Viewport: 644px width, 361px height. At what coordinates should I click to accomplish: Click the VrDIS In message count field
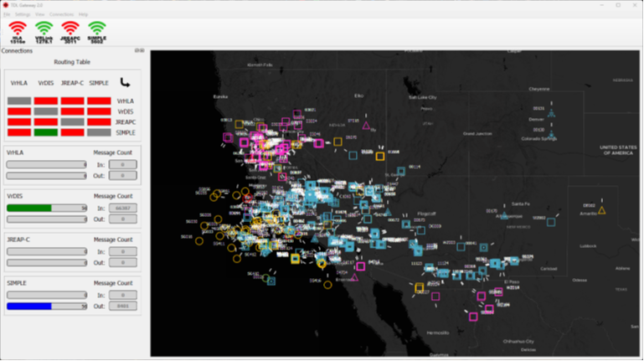(122, 208)
